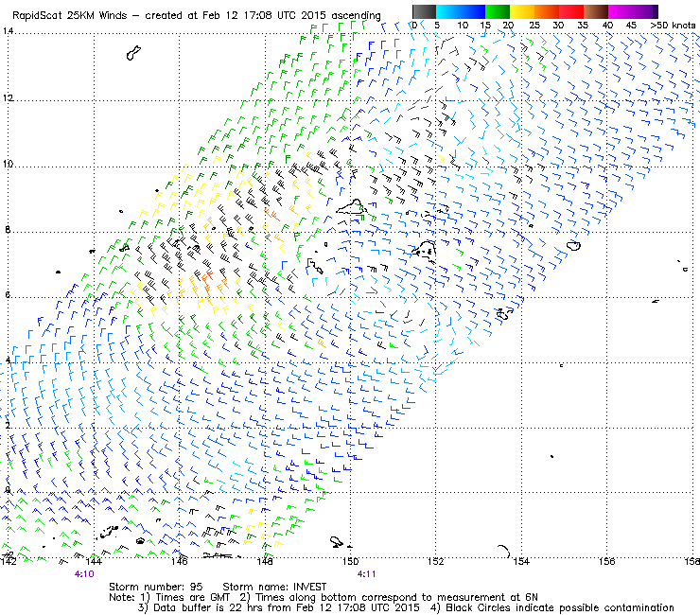Screen dimensions: 700x615
Task: Click the latitude label '14'
Action: [8, 31]
